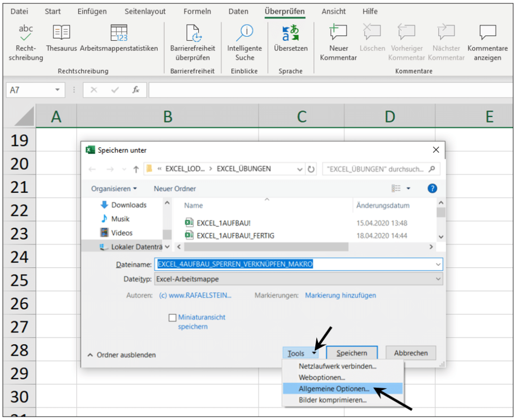Open the recent locations dropdown arrow
The image size is (515, 420).
(124, 170)
